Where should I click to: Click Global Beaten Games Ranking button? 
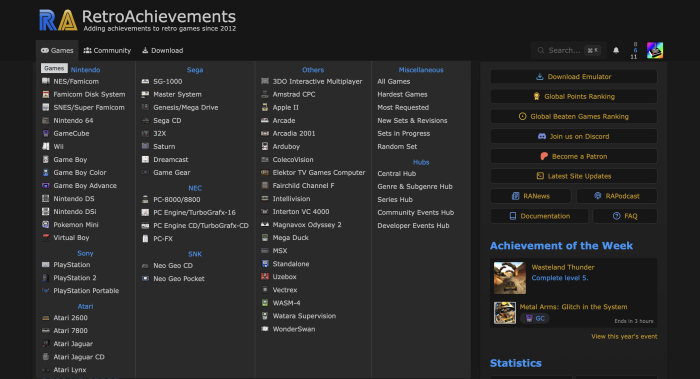[x=574, y=117]
